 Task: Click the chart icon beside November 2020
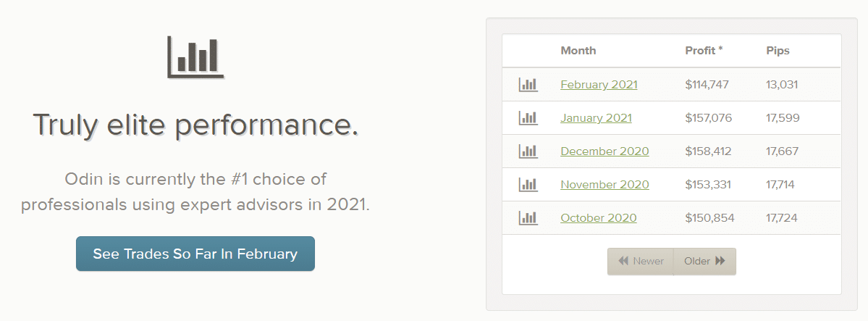(x=528, y=185)
